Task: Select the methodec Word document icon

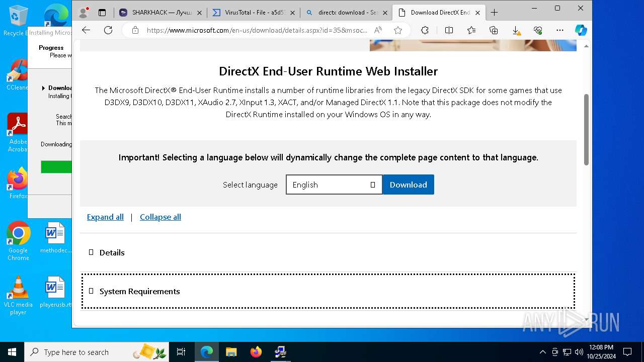Action: tap(55, 238)
